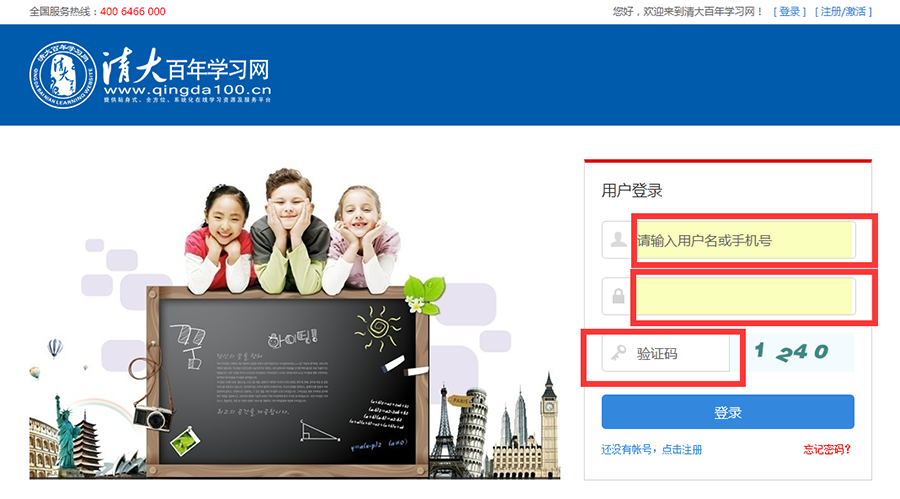
Task: Click the top bar [登录] link
Action: tap(790, 11)
